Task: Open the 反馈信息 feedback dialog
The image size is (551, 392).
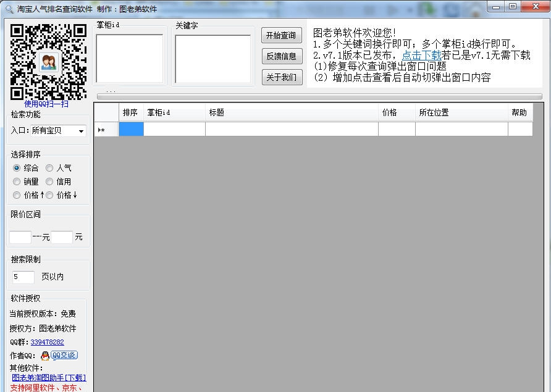Action: click(x=282, y=56)
